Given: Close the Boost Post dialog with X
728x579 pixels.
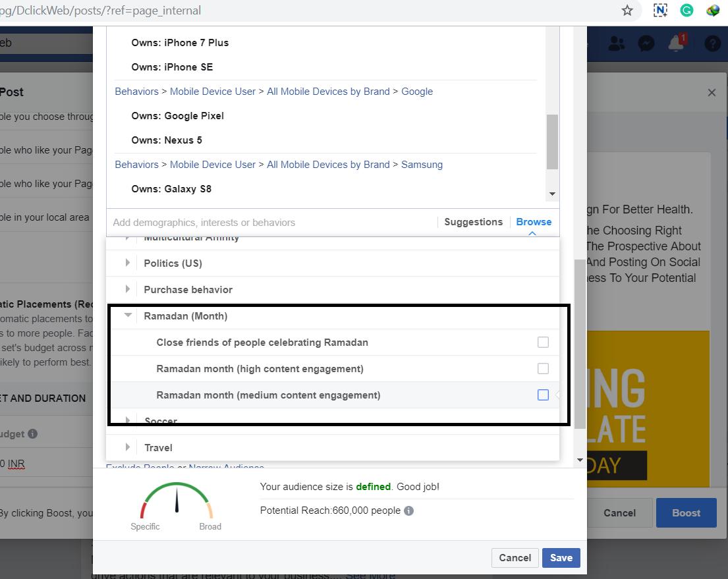Looking at the screenshot, I should pos(712,92).
